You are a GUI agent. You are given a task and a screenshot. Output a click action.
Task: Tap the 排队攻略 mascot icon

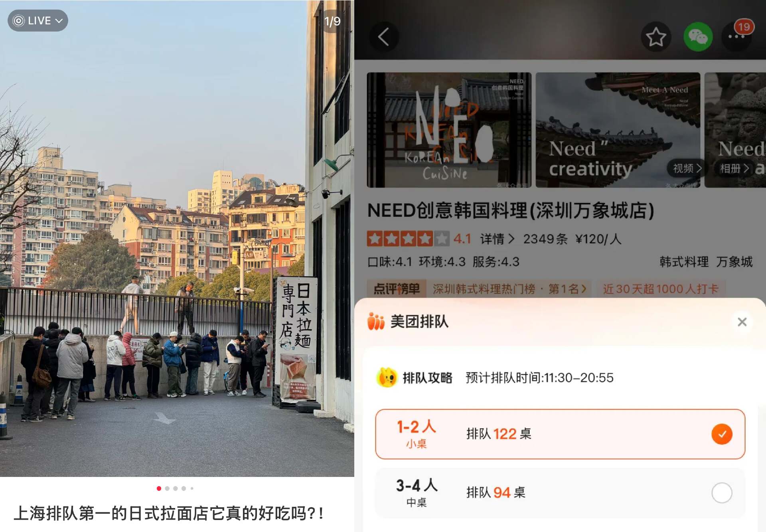(387, 378)
